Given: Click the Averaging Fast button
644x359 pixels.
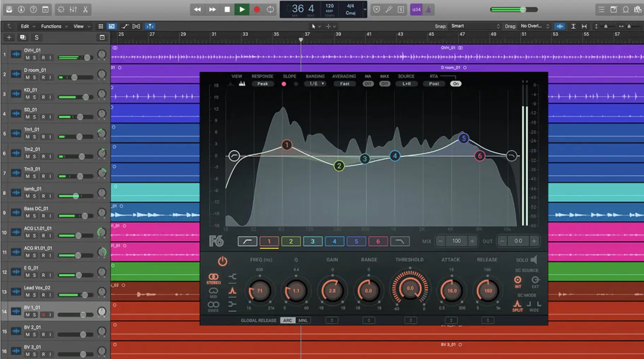Looking at the screenshot, I should [344, 84].
